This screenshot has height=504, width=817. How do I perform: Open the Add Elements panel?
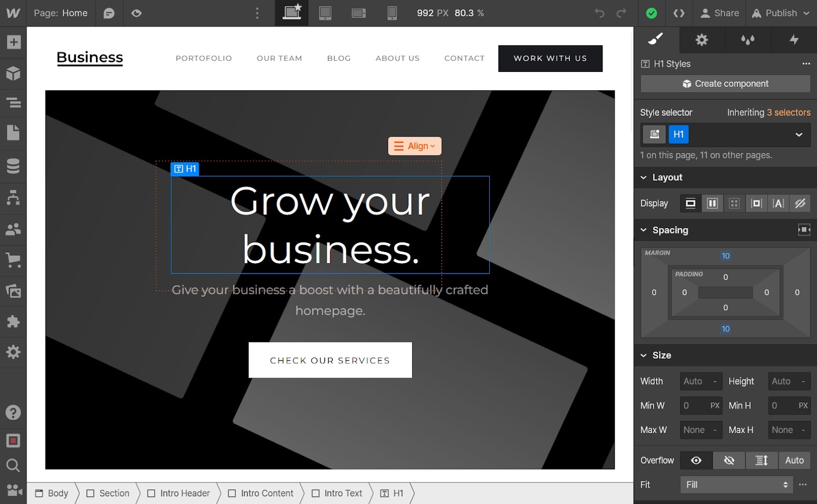[x=13, y=42]
